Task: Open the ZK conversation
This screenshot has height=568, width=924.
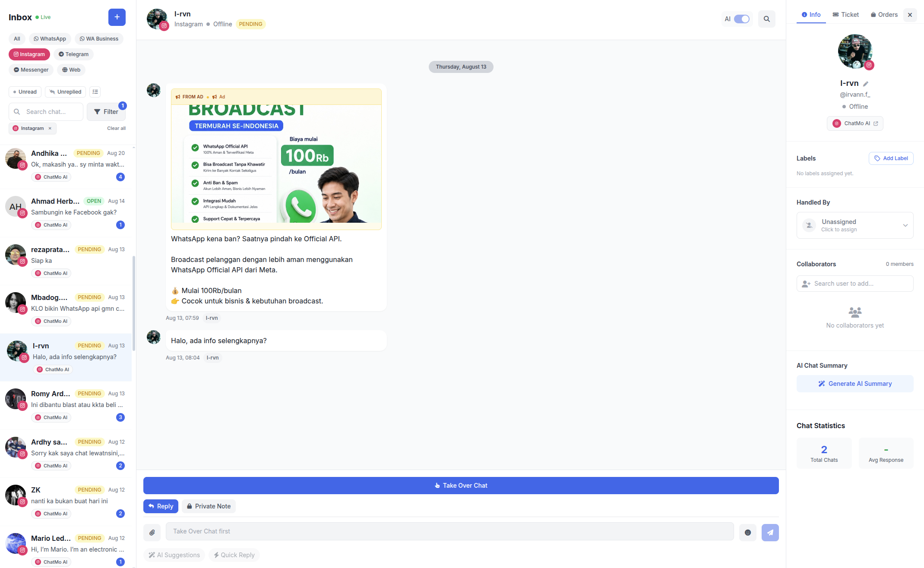Action: coord(66,502)
